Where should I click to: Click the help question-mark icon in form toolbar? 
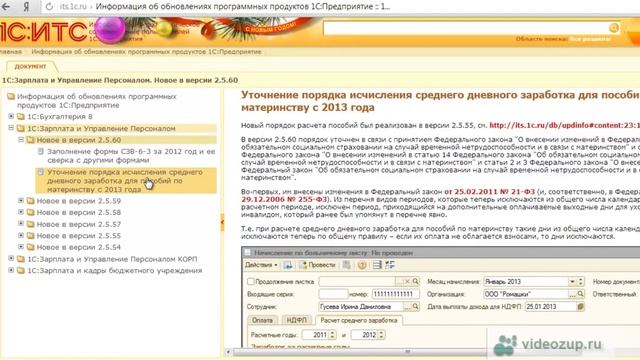362,265
